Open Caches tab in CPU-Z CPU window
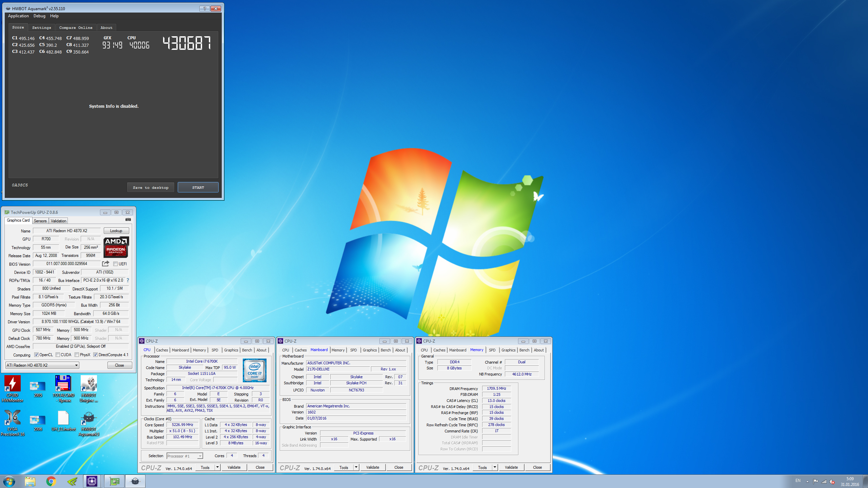 162,350
